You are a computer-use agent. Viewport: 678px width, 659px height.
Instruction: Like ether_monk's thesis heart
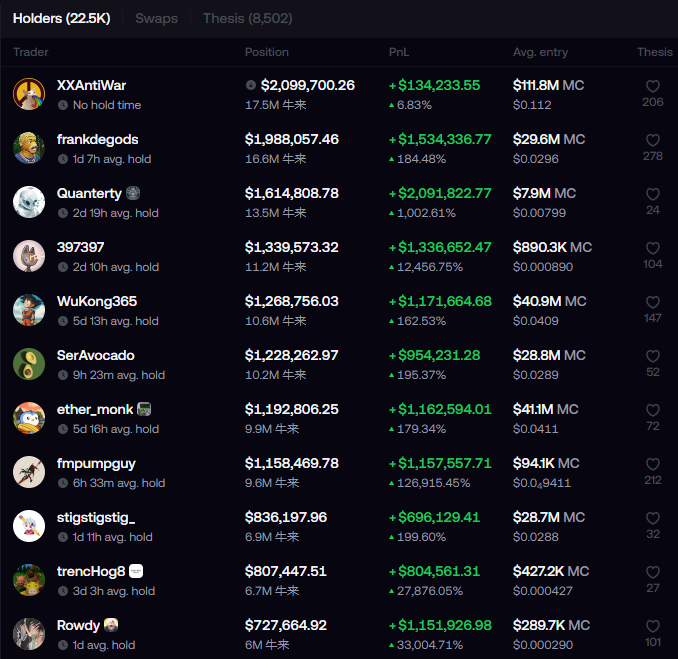point(652,410)
